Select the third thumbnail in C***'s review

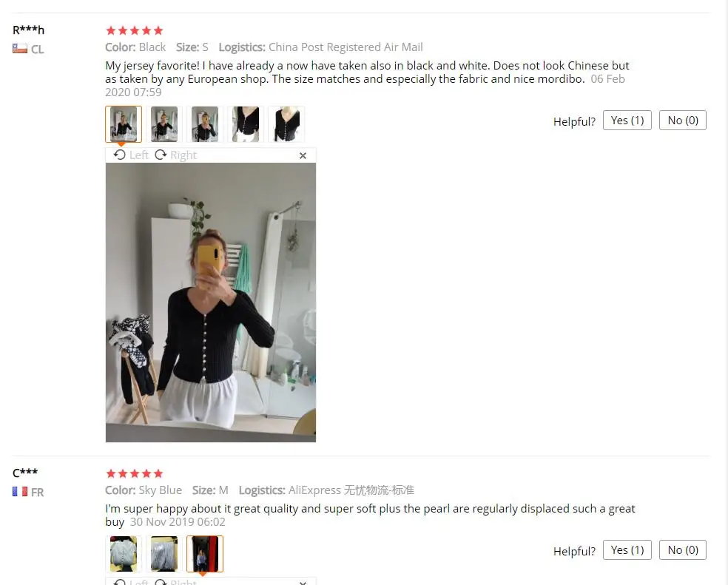click(205, 553)
